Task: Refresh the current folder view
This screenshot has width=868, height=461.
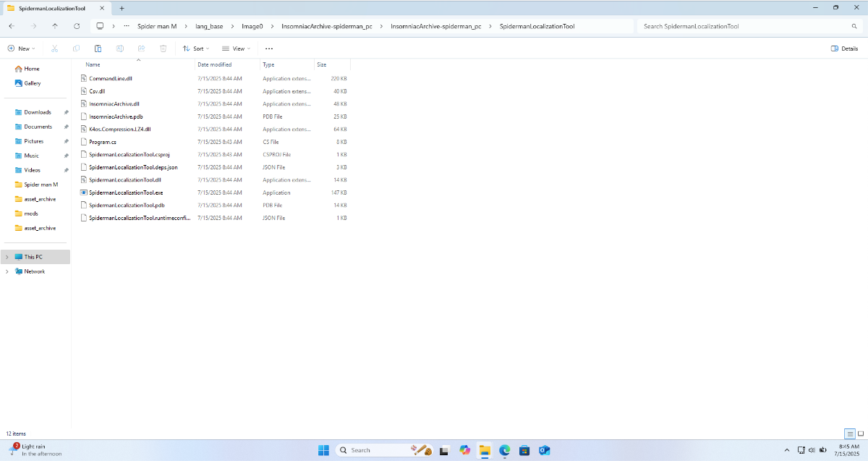Action: pyautogui.click(x=77, y=26)
